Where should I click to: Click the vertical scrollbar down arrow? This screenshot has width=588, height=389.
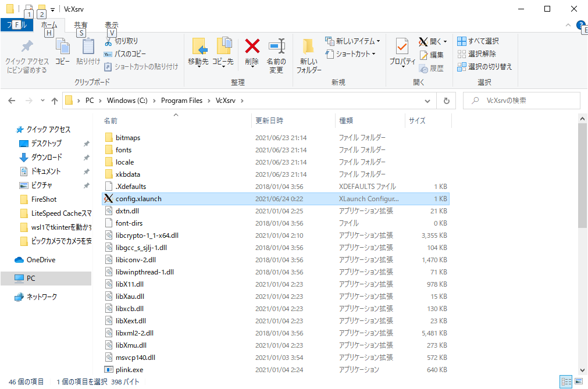[582, 370]
